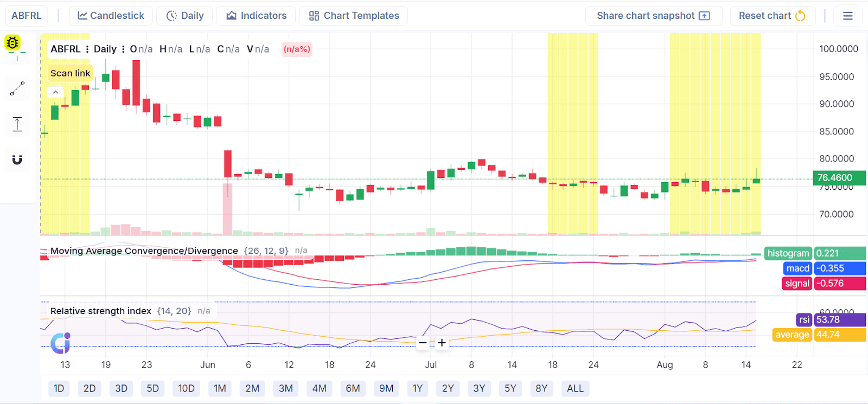Zoom out the chart with minus button
Image resolution: width=868 pixels, height=404 pixels.
(x=423, y=343)
